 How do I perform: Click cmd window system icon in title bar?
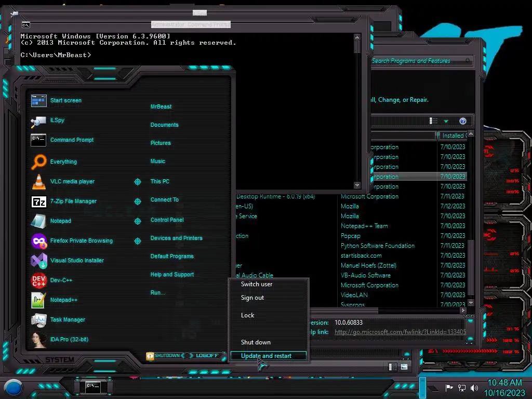(26, 25)
